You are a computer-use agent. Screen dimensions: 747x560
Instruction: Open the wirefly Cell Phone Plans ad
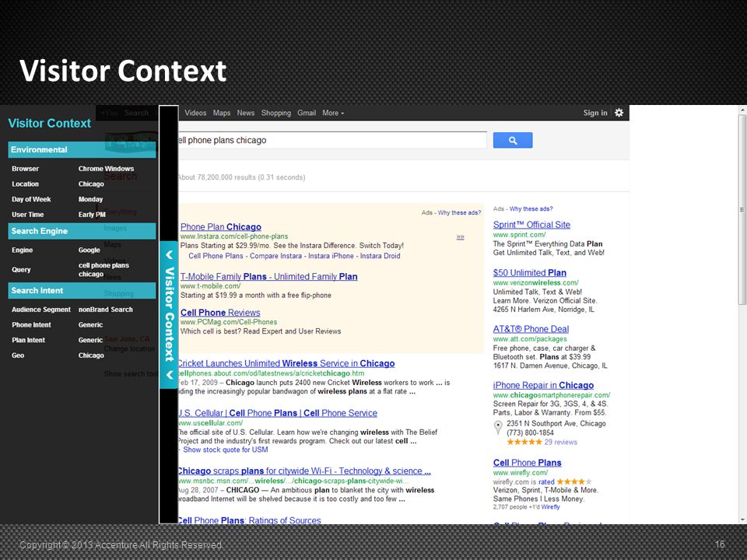pyautogui.click(x=527, y=463)
